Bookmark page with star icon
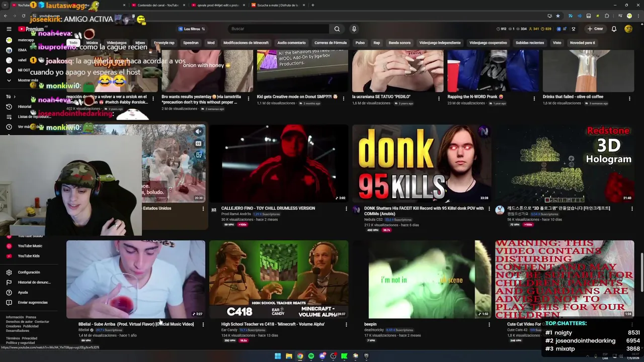The height and width of the screenshot is (362, 644). (x=557, y=16)
